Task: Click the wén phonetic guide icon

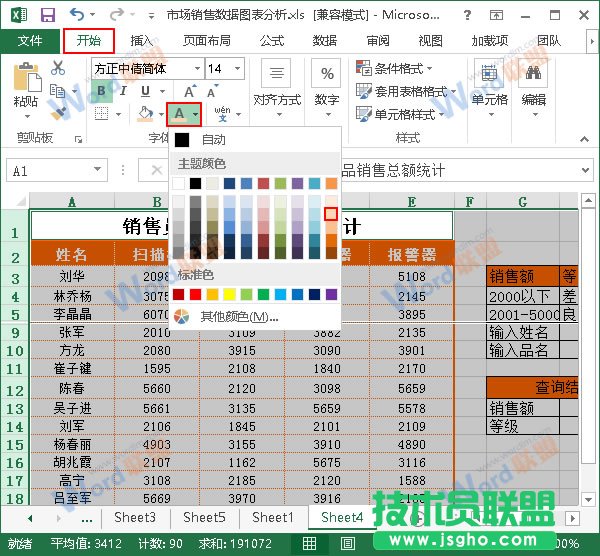Action: (x=222, y=114)
